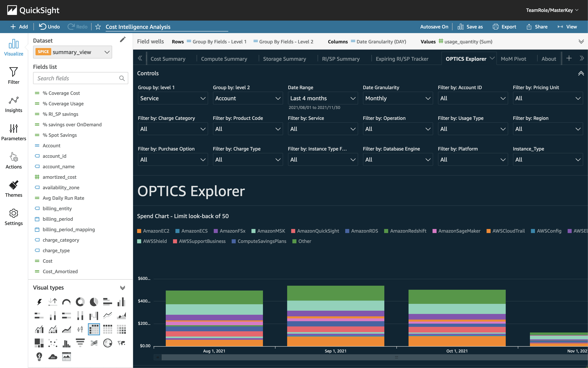588x368 pixels.
Task: Select the Line chart visual type
Action: point(107,316)
